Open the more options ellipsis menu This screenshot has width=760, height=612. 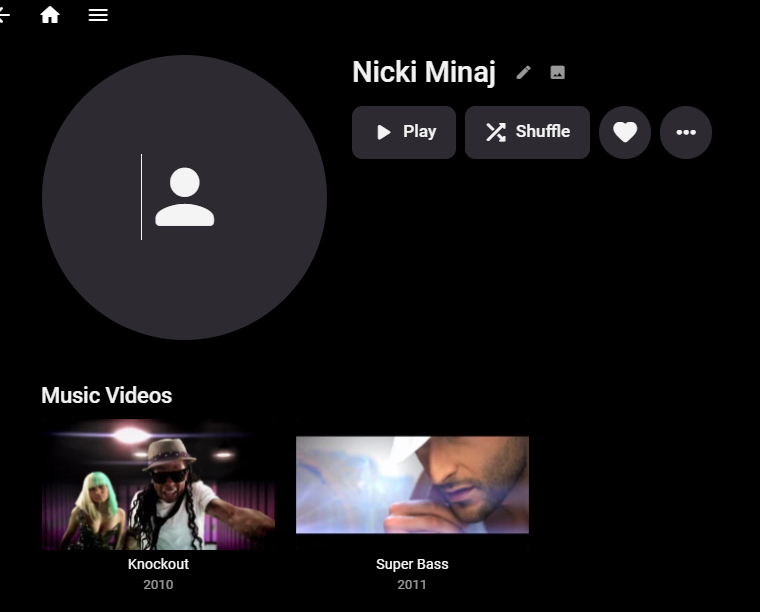coord(686,132)
